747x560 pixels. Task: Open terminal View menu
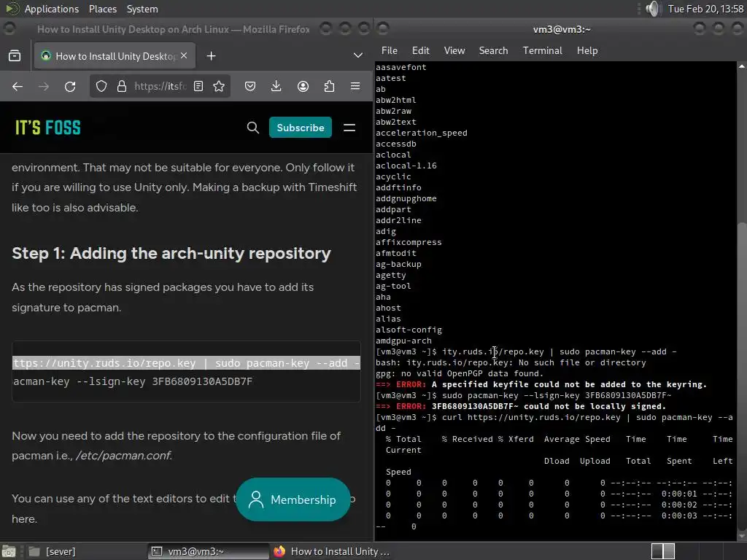pyautogui.click(x=454, y=50)
